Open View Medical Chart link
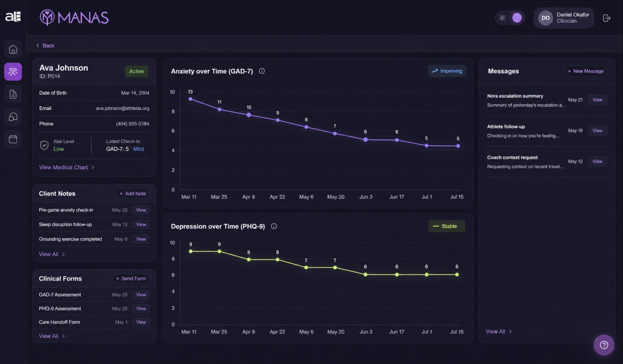The image size is (623, 364). click(67, 167)
